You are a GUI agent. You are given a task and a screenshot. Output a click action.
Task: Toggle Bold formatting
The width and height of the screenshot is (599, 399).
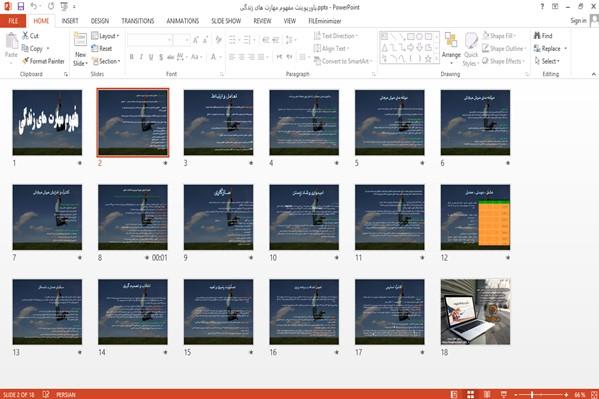coord(131,57)
